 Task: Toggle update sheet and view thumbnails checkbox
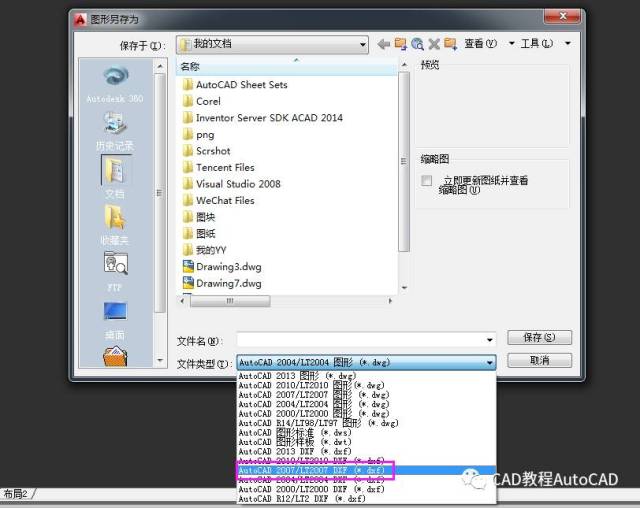[426, 180]
